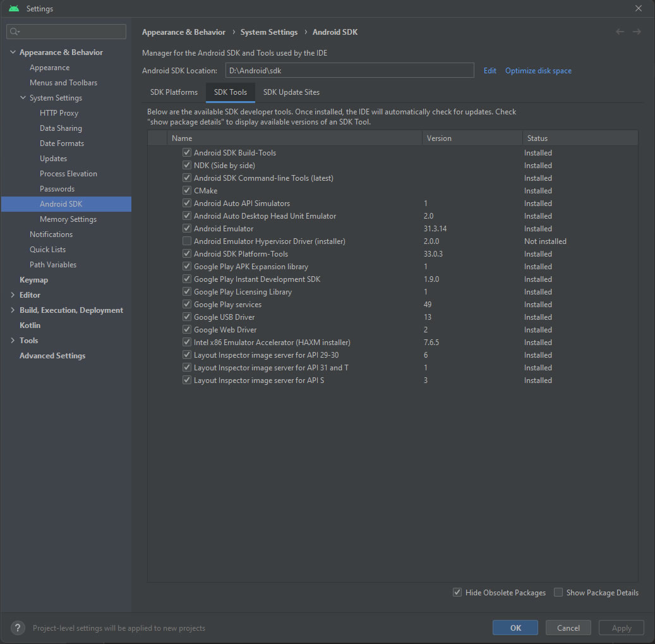Select the SDK Tools tab
Image resolution: width=655 pixels, height=644 pixels.
(x=230, y=92)
